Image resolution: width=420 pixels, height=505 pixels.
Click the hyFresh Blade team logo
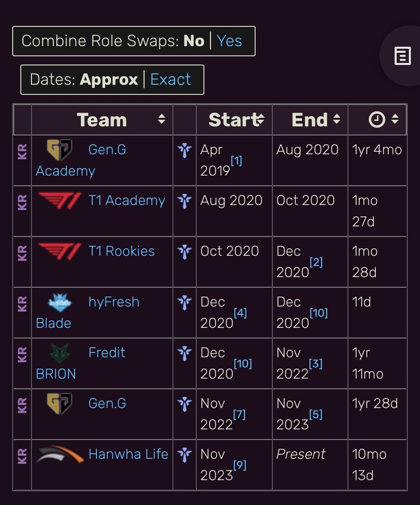59,302
